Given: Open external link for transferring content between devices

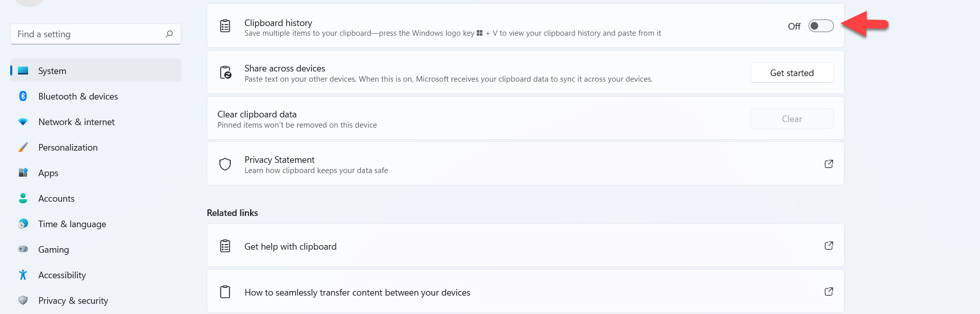Looking at the screenshot, I should [x=828, y=292].
